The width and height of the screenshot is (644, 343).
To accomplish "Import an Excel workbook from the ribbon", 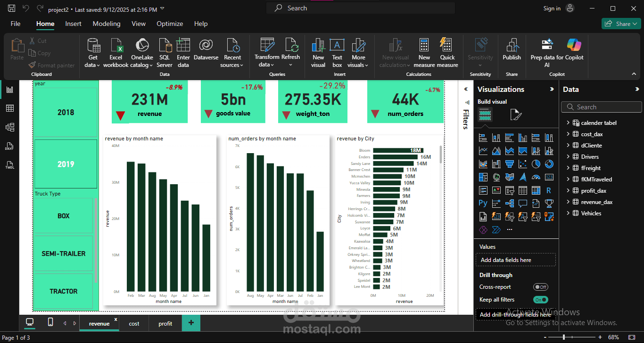I will [116, 53].
